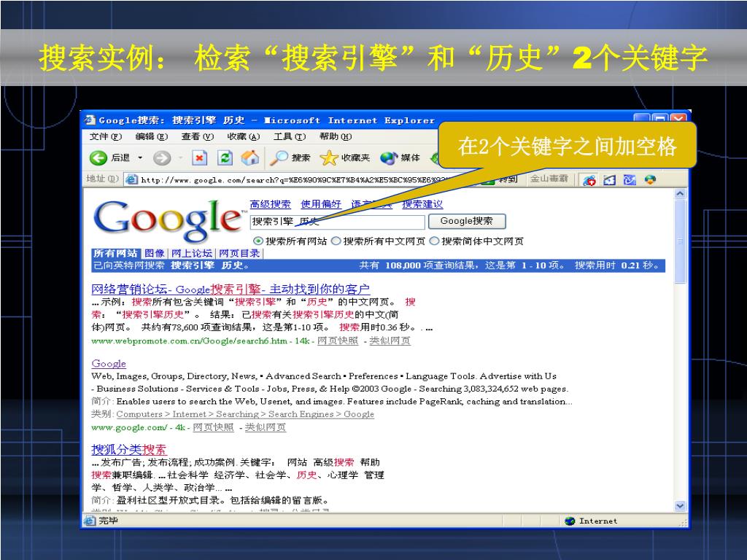Screen dimensions: 747x560
Task: Switch to the 网上论坛 tab
Action: pos(192,253)
